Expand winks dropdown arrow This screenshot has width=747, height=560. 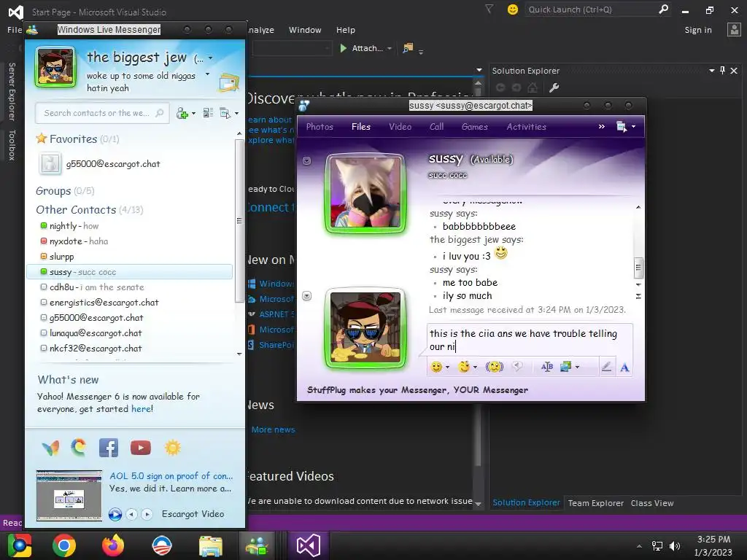click(x=475, y=367)
